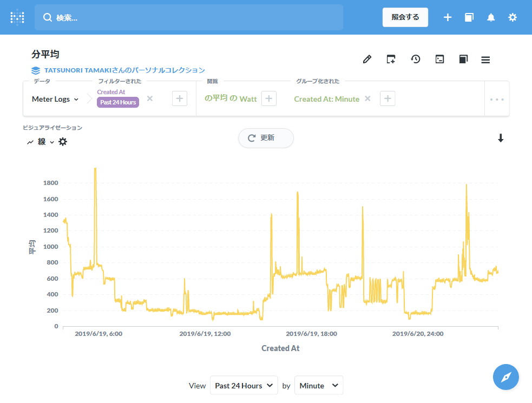Viewport: 532px width, 403px height.
Task: Remove the Created At filter
Action: point(149,98)
